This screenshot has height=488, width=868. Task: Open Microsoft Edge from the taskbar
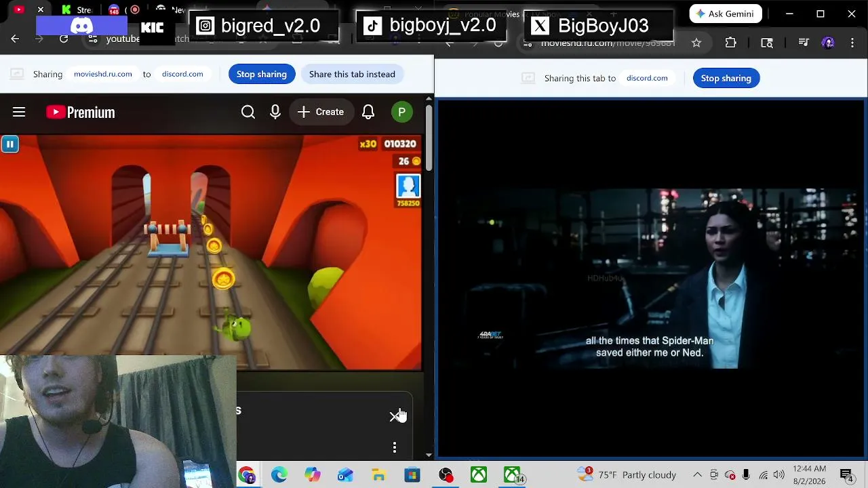pos(279,475)
